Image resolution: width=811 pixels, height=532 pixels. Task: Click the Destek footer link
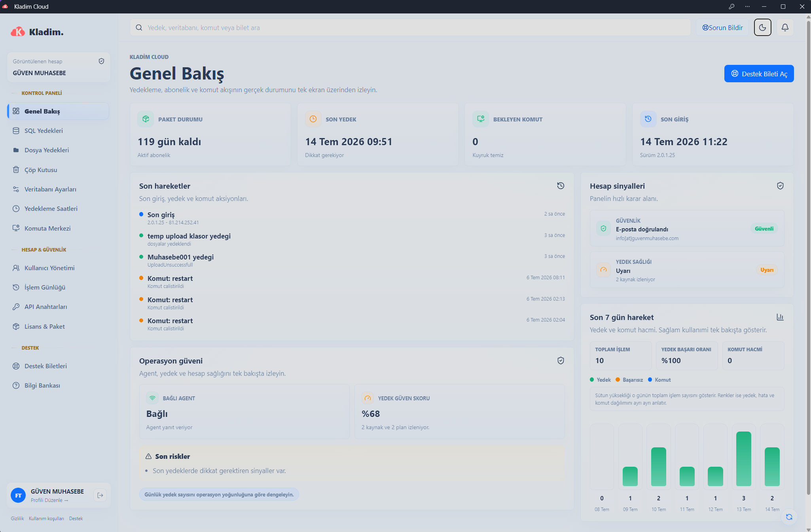(76, 519)
